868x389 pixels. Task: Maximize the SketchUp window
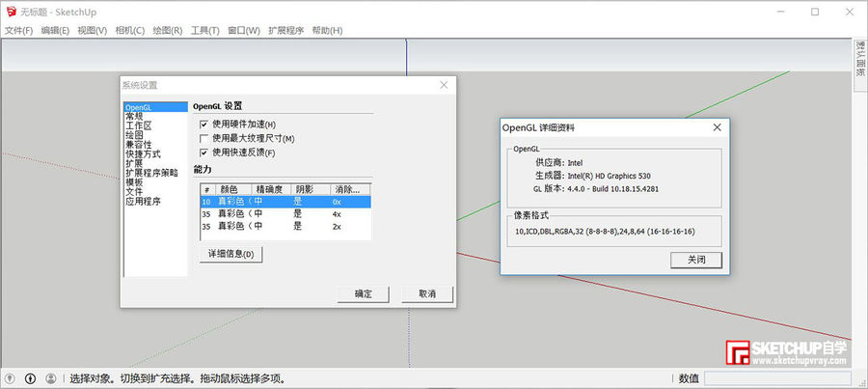pyautogui.click(x=815, y=13)
